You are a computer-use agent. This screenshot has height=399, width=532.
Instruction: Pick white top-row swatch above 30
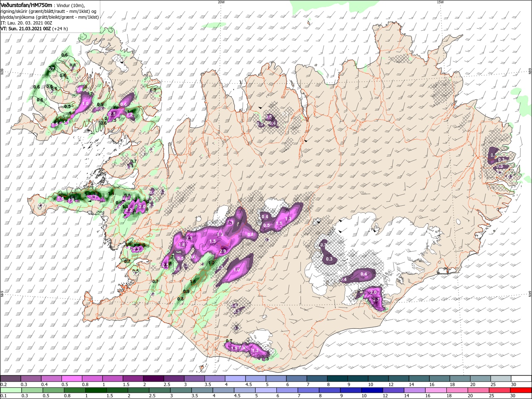[522, 379]
